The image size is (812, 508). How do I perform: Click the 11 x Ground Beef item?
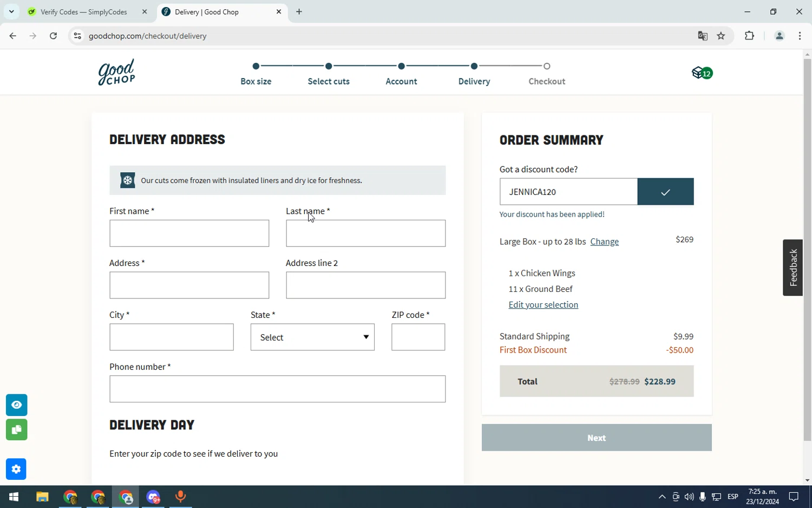[540, 289]
